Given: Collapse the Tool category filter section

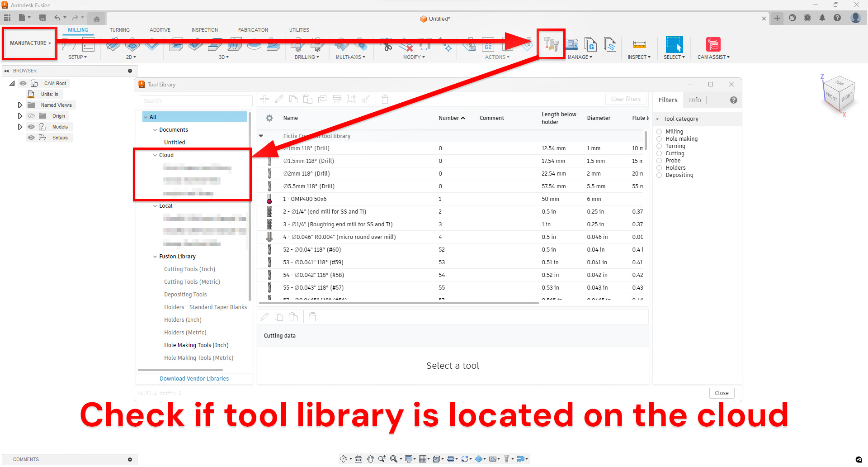Looking at the screenshot, I should pos(657,119).
